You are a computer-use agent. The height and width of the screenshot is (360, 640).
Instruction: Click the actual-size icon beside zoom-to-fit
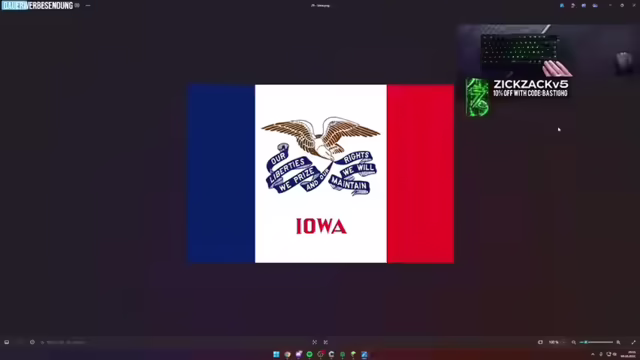pyautogui.click(x=326, y=342)
